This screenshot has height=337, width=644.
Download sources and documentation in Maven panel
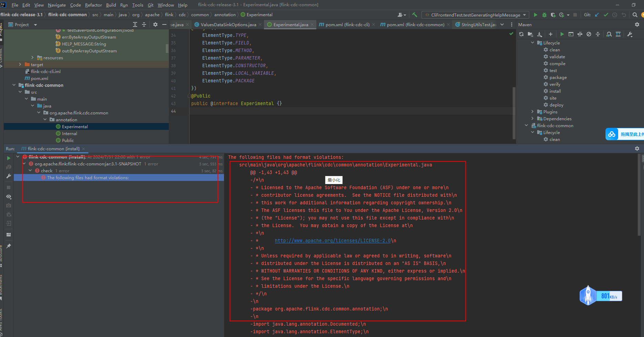[x=540, y=34]
